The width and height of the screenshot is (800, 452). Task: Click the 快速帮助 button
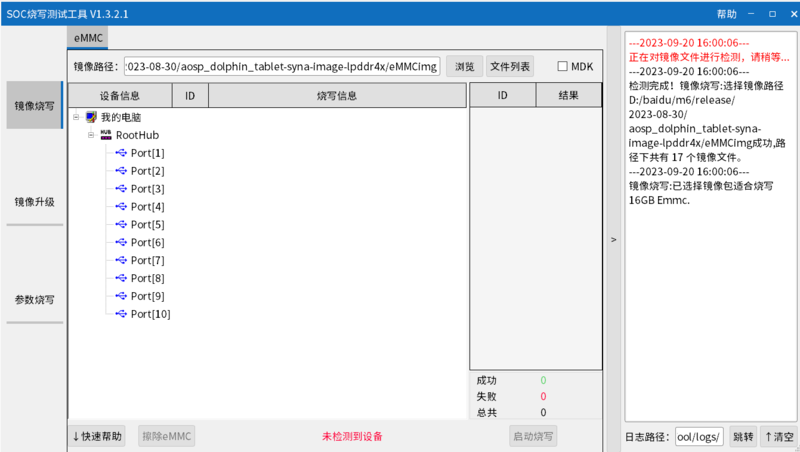97,436
